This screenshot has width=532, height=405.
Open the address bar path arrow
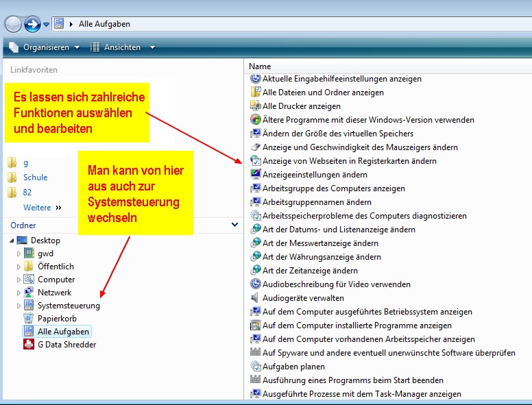click(71, 24)
